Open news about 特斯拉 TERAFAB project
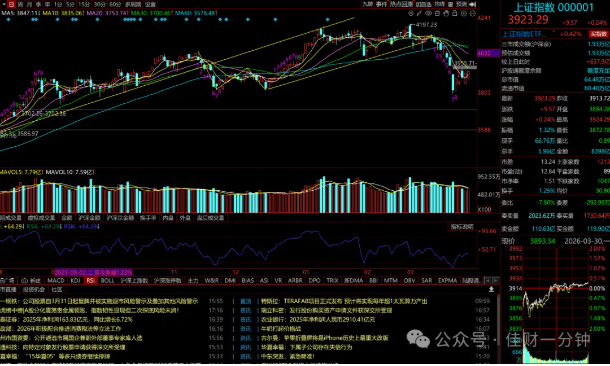Image resolution: width=610 pixels, height=366 pixels. click(344, 301)
